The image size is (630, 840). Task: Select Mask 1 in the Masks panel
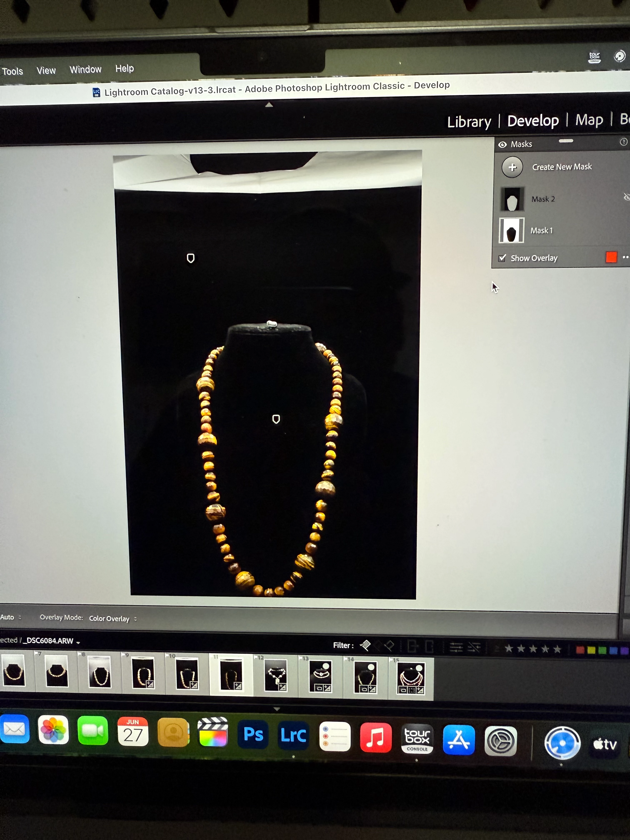coord(541,230)
